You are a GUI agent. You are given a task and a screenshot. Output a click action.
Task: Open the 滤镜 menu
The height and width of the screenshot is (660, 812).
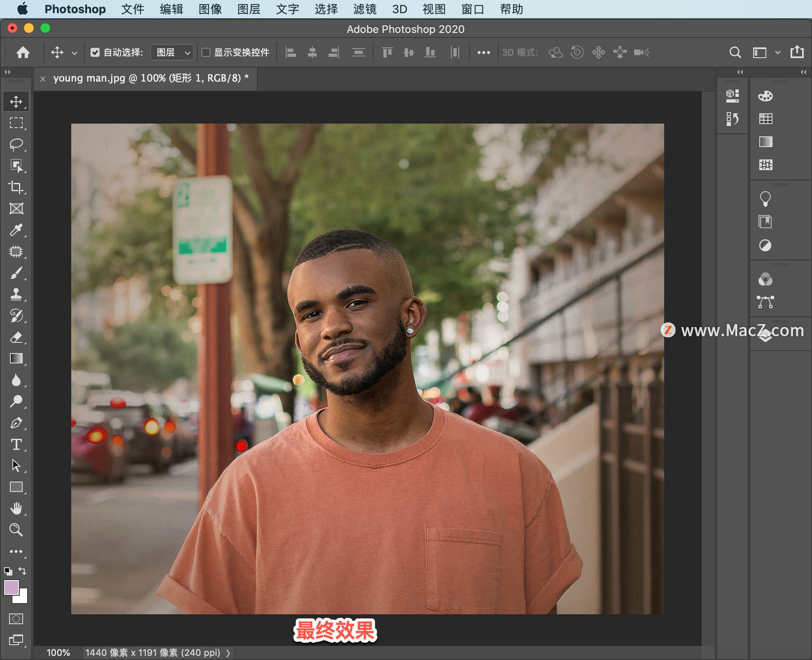[365, 9]
